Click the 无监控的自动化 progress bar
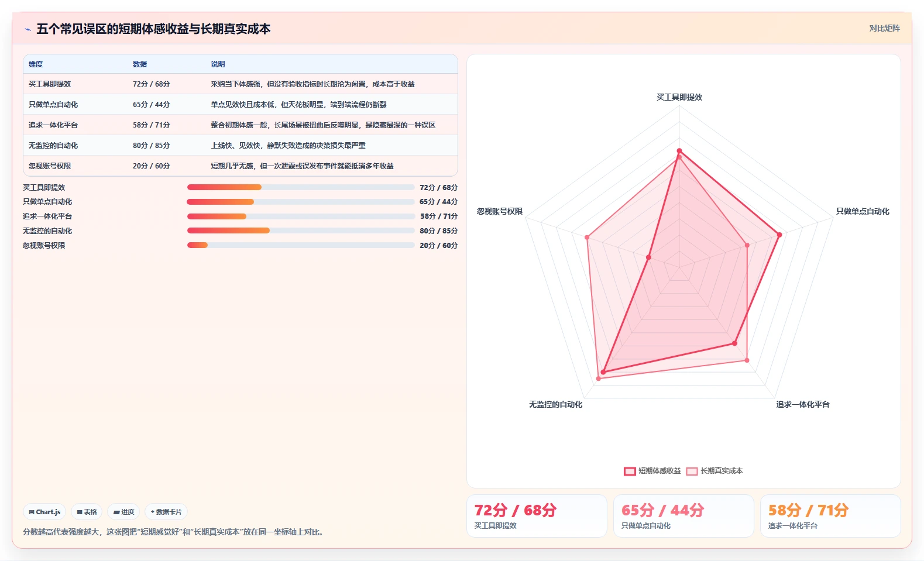The width and height of the screenshot is (924, 561). tap(301, 230)
